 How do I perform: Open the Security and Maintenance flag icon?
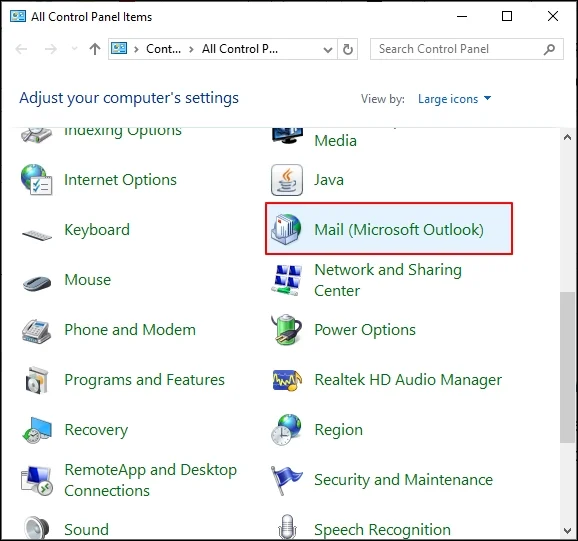click(x=286, y=480)
